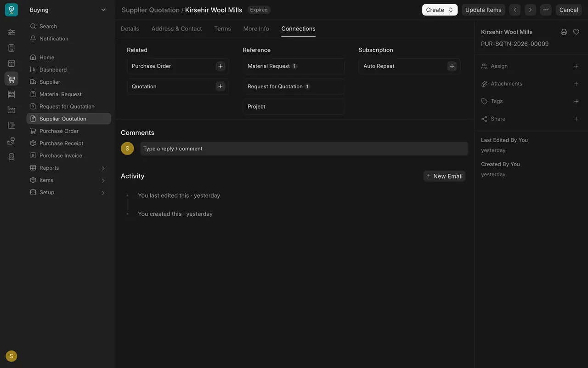
Task: Switch to the Details tab
Action: (130, 29)
